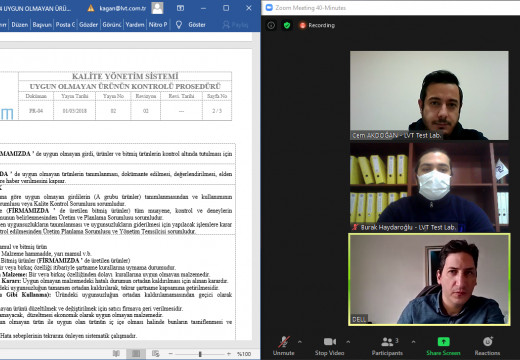Open the Yardım ribbon tab
This screenshot has width=520, height=360.
135,24
